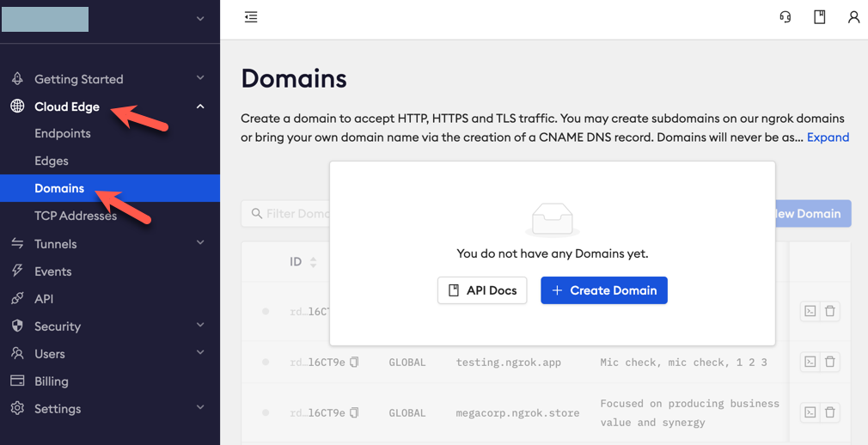Select Domains in the sidebar
Screen dimensions: 868x445
click(x=110, y=188)
